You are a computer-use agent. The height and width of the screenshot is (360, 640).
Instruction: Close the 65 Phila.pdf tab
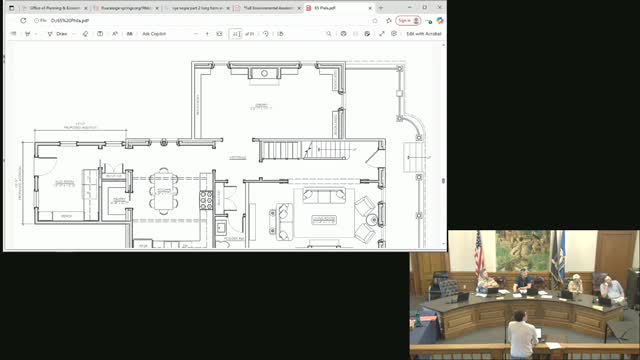[x=370, y=8]
